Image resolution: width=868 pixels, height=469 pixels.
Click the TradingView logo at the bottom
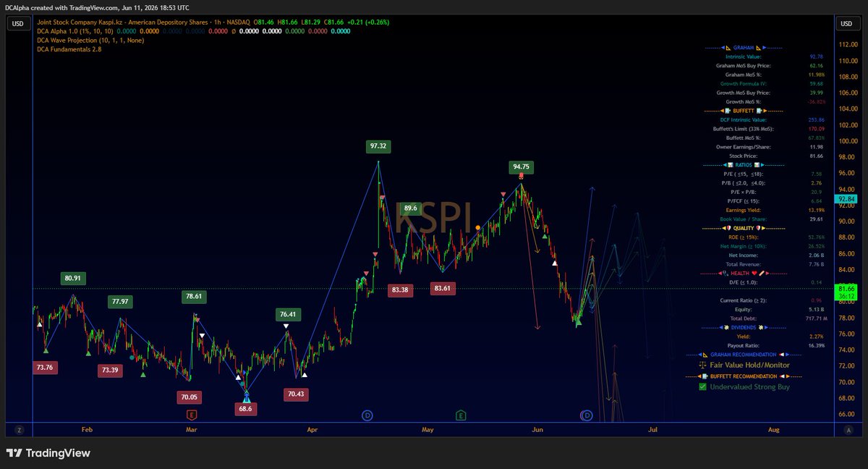[48, 453]
